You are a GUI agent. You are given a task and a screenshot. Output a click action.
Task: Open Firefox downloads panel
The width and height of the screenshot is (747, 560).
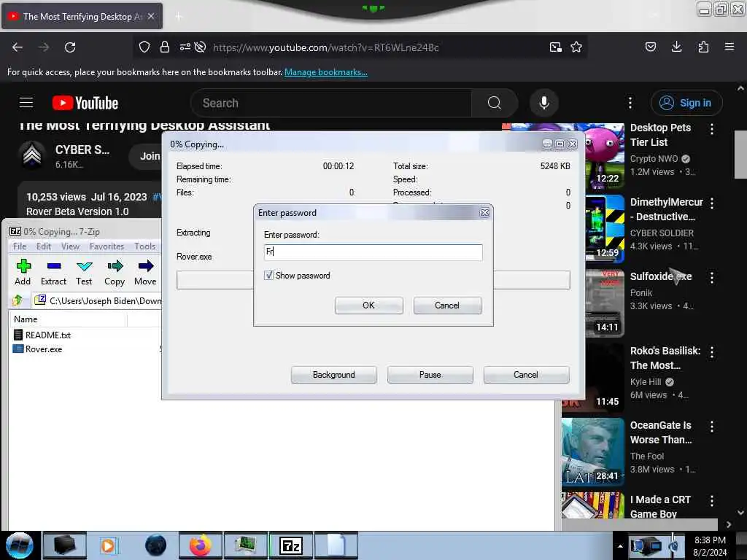point(676,47)
